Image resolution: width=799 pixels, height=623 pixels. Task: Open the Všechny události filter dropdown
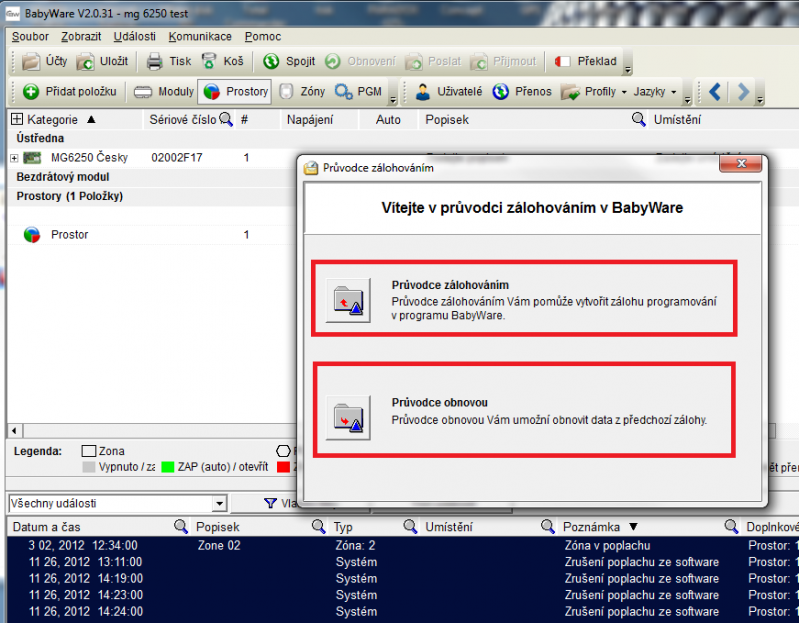[220, 504]
